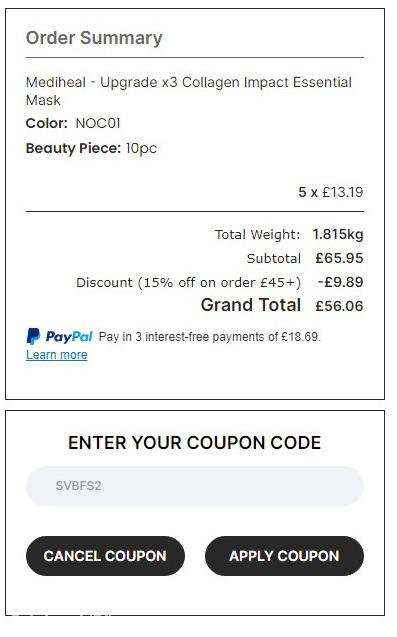Click the Pay in 3 interest-free payments text
This screenshot has width=397, height=637.
210,337
